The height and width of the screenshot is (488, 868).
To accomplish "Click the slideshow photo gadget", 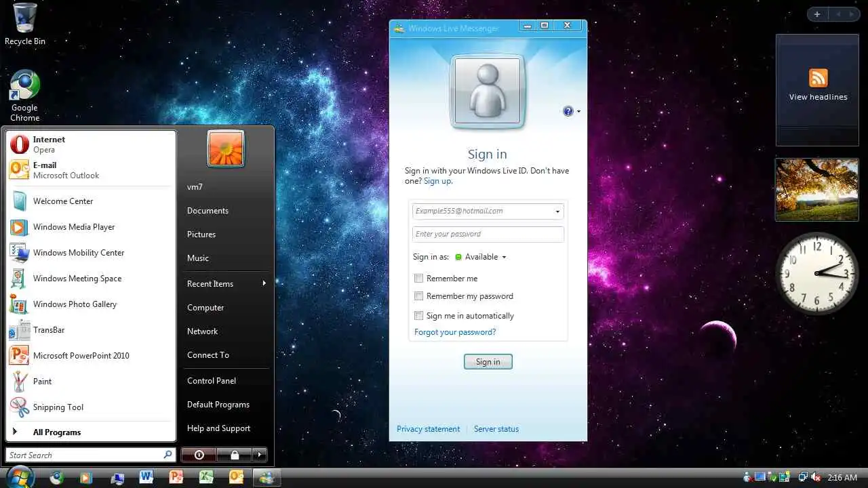I will click(x=817, y=190).
